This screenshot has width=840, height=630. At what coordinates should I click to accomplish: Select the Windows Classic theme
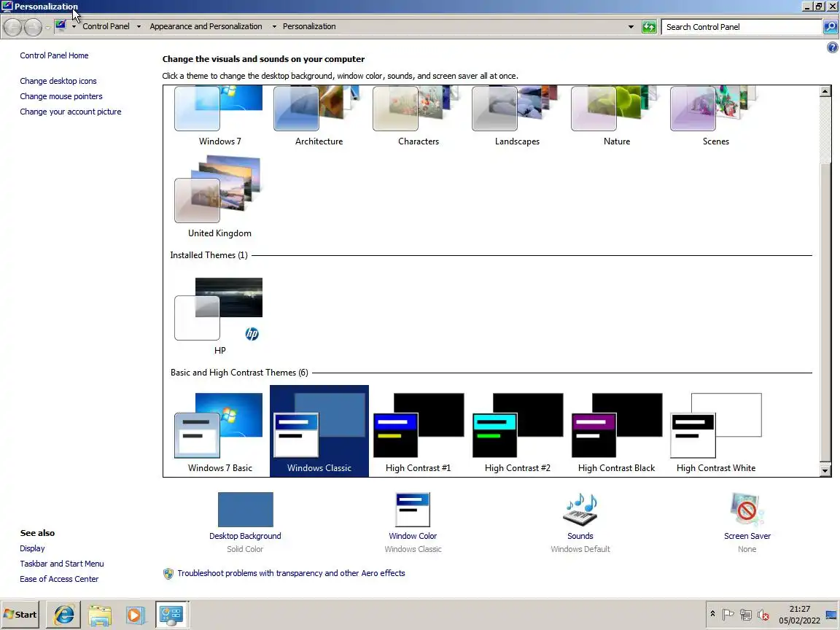pos(319,431)
